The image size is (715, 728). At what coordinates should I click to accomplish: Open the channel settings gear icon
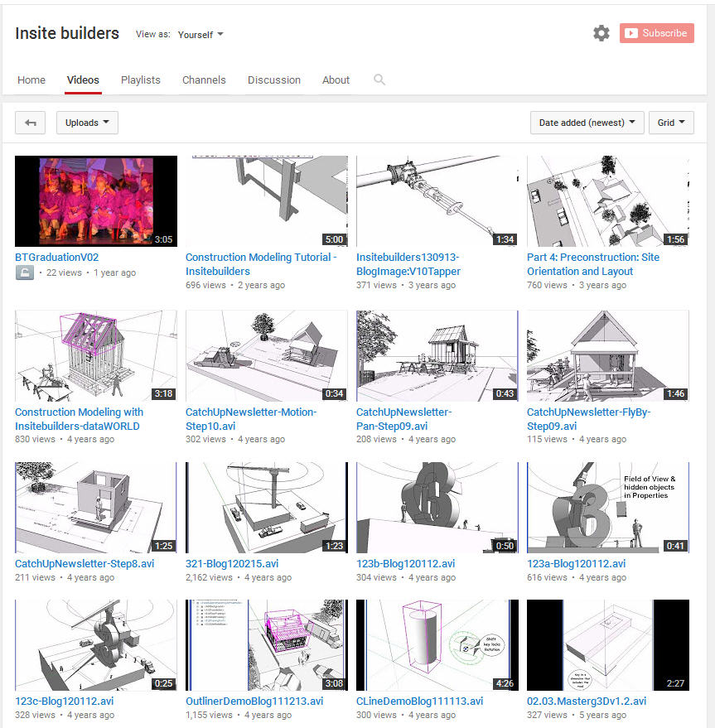pos(601,33)
